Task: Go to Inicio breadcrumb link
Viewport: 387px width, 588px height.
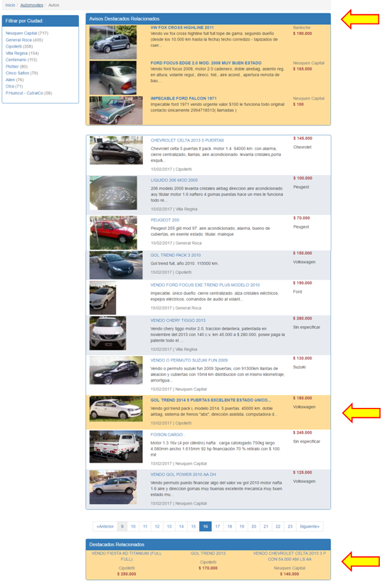Action: click(x=10, y=5)
